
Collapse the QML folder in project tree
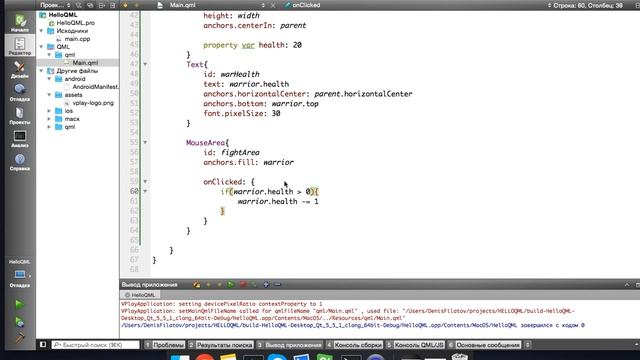coord(41,47)
